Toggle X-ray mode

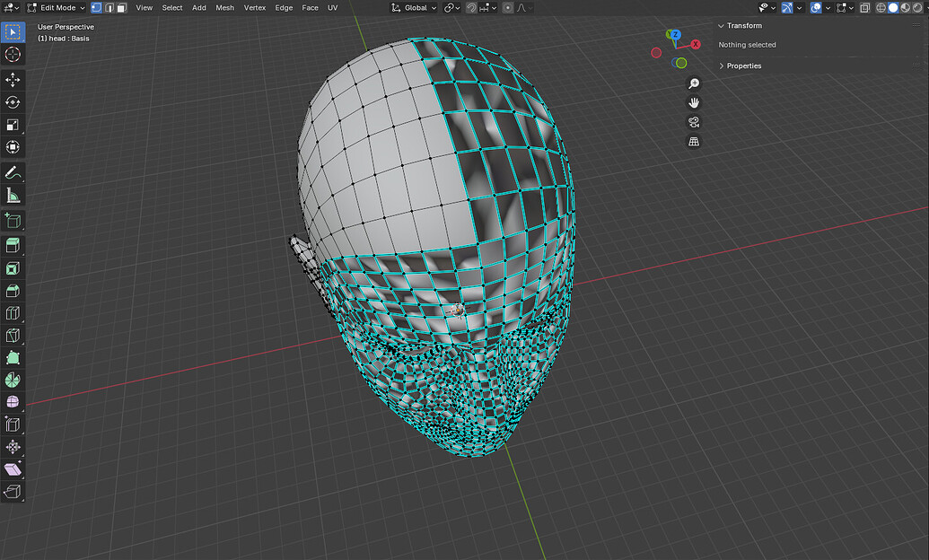(865, 8)
